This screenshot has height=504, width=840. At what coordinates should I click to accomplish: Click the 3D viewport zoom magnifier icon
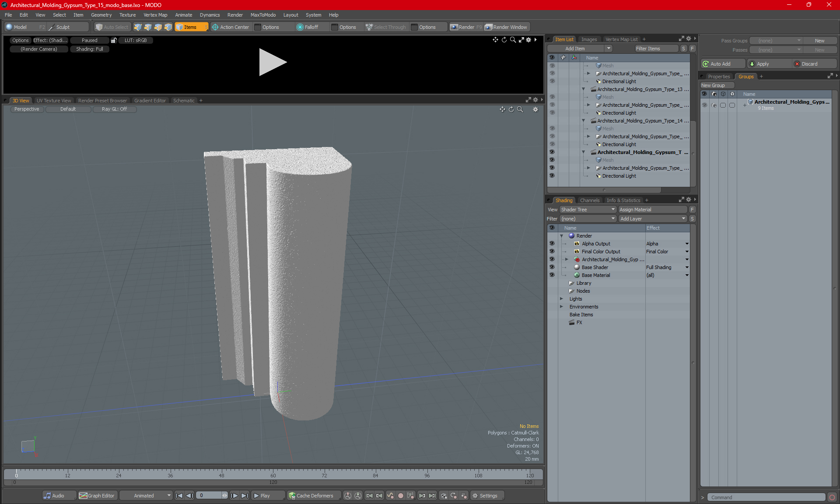[x=520, y=109]
